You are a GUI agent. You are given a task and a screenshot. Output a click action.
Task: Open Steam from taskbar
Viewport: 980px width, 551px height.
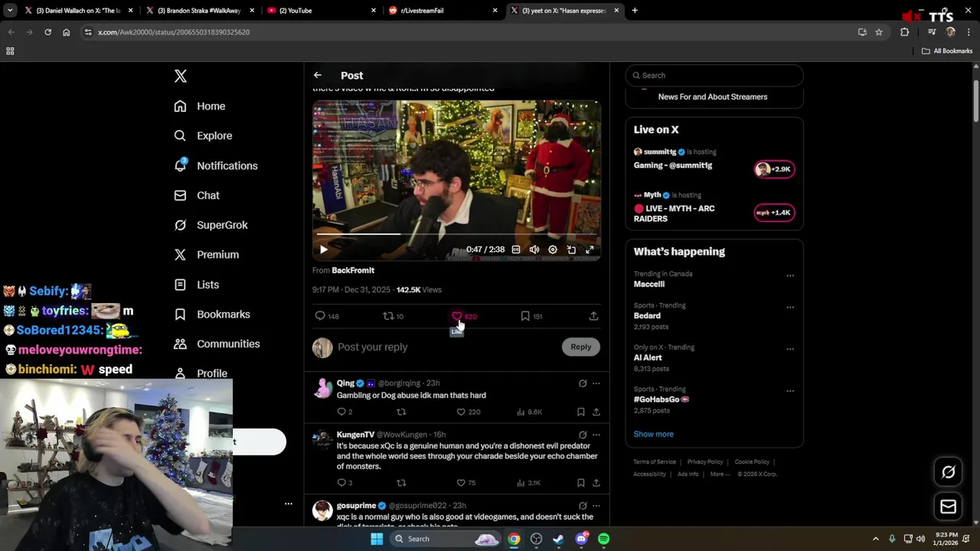click(x=558, y=539)
